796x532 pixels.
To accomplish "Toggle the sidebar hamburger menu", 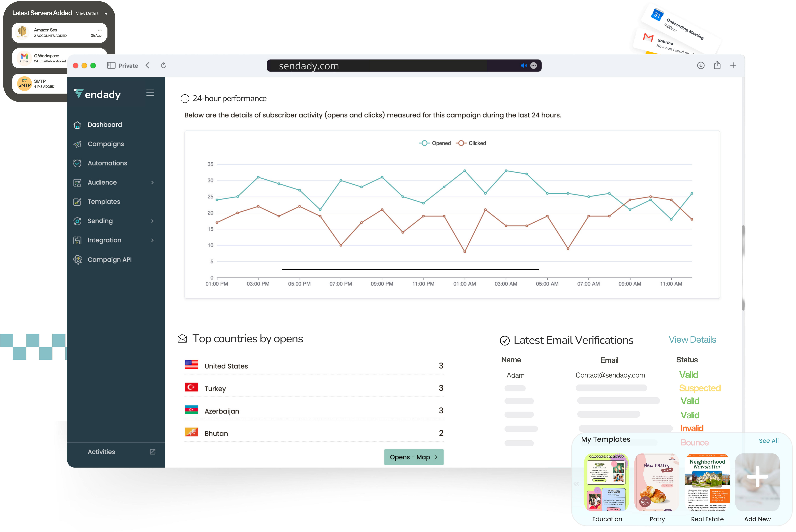I will point(150,93).
